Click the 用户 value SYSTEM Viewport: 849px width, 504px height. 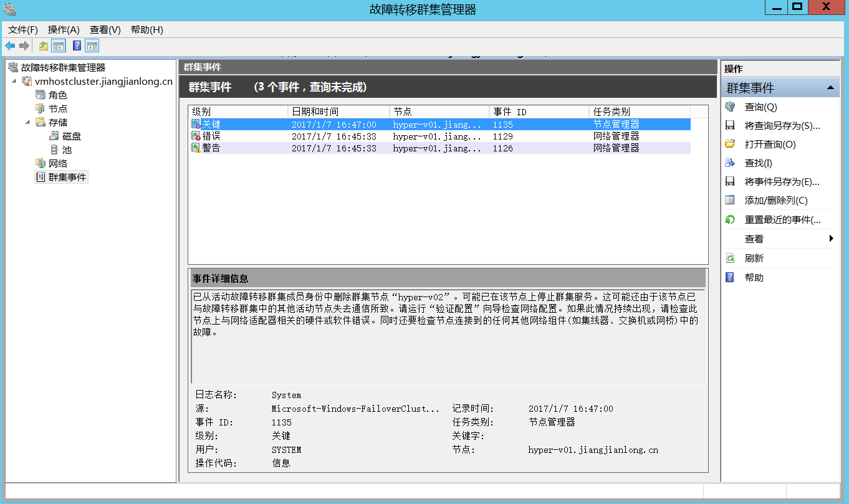pyautogui.click(x=286, y=450)
